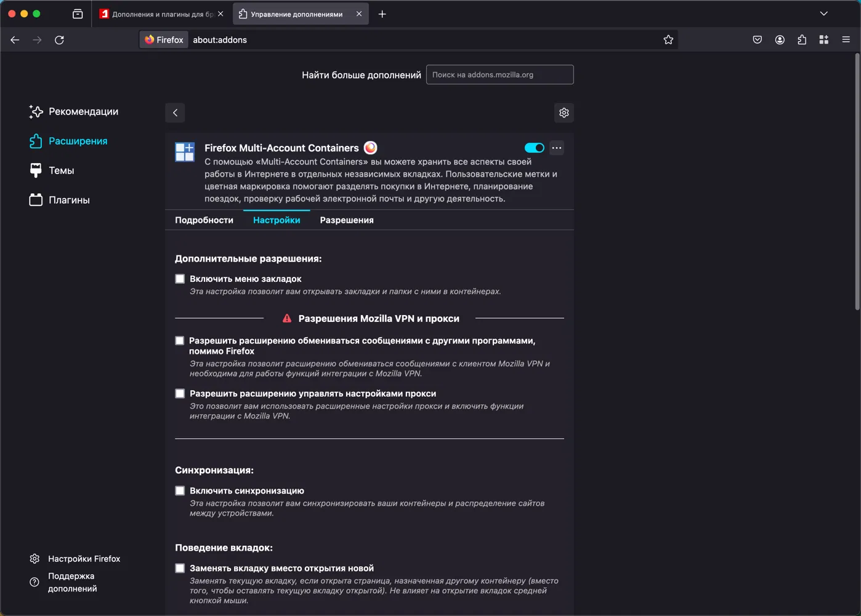Open the Firefox application menu

(846, 40)
